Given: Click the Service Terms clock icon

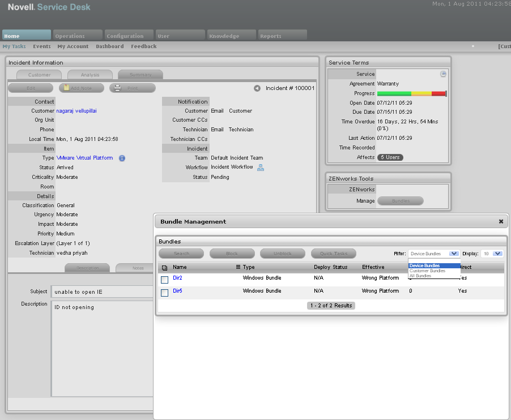Looking at the screenshot, I should 444,74.
